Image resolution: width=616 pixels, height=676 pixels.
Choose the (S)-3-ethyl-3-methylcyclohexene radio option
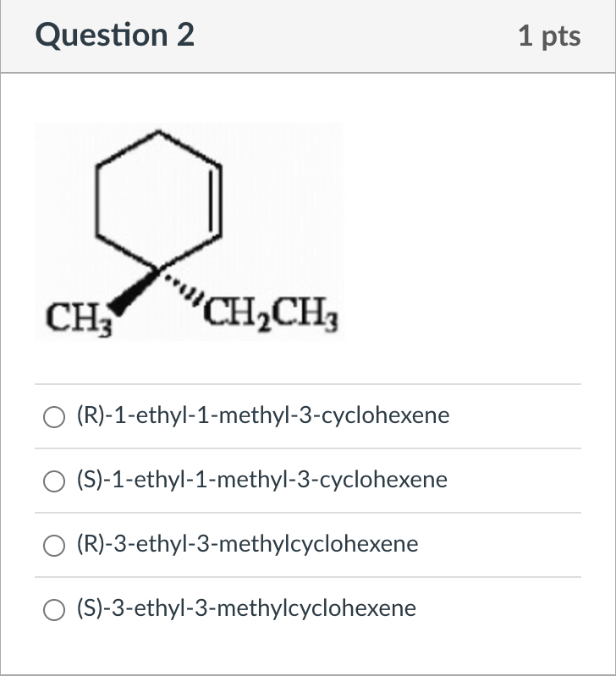point(54,610)
